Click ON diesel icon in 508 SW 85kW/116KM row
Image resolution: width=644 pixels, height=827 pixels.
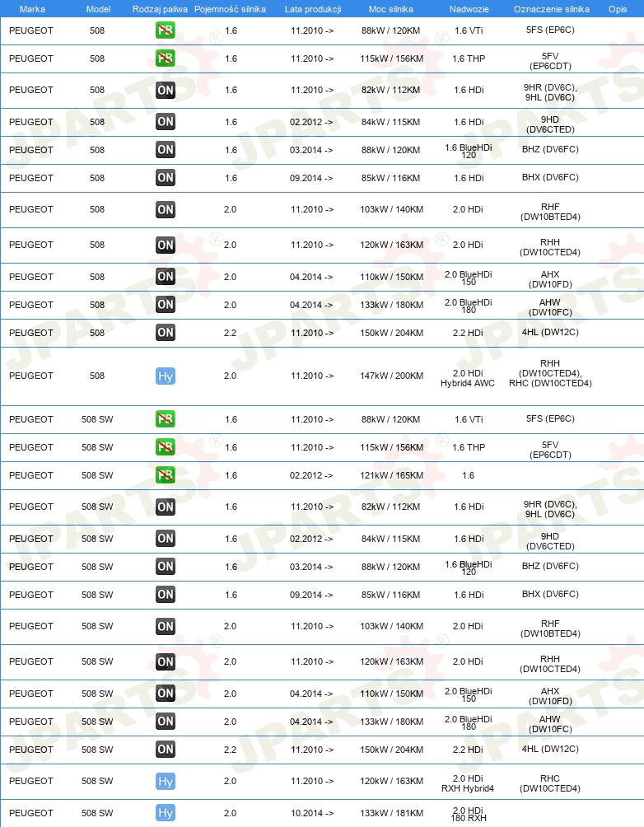(165, 595)
